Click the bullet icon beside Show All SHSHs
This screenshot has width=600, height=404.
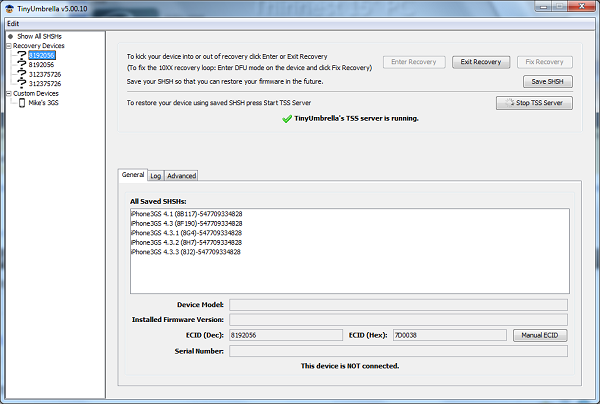[10, 36]
